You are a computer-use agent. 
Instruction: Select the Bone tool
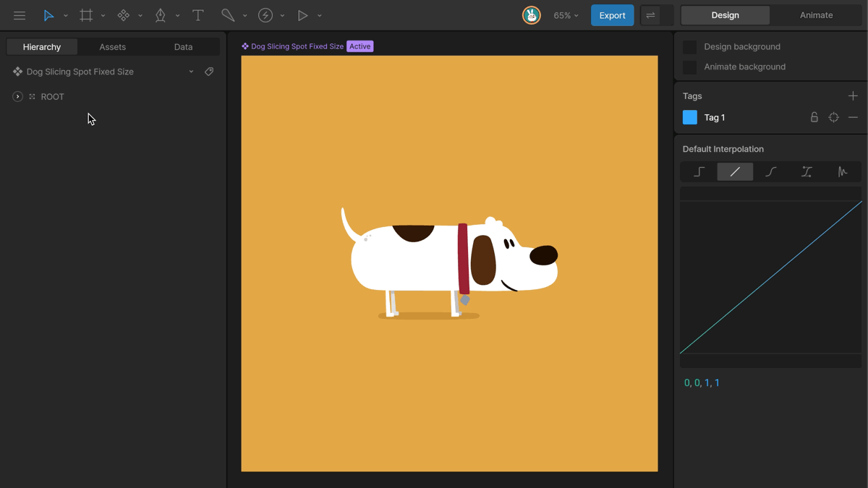228,15
